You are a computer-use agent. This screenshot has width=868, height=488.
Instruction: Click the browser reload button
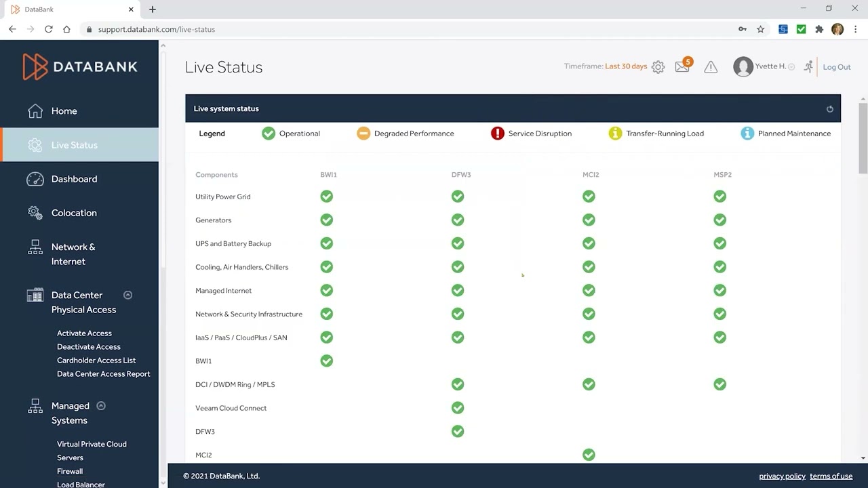click(x=49, y=29)
